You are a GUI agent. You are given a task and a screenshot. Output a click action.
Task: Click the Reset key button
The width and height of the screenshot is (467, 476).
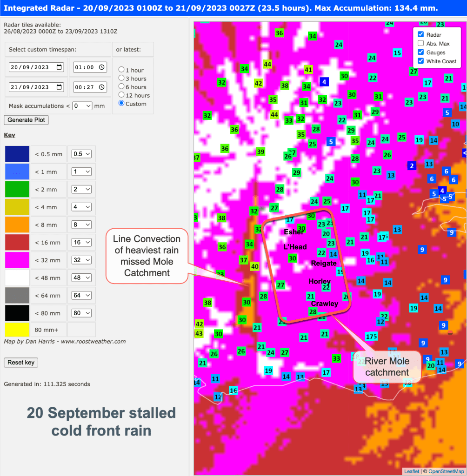click(21, 363)
